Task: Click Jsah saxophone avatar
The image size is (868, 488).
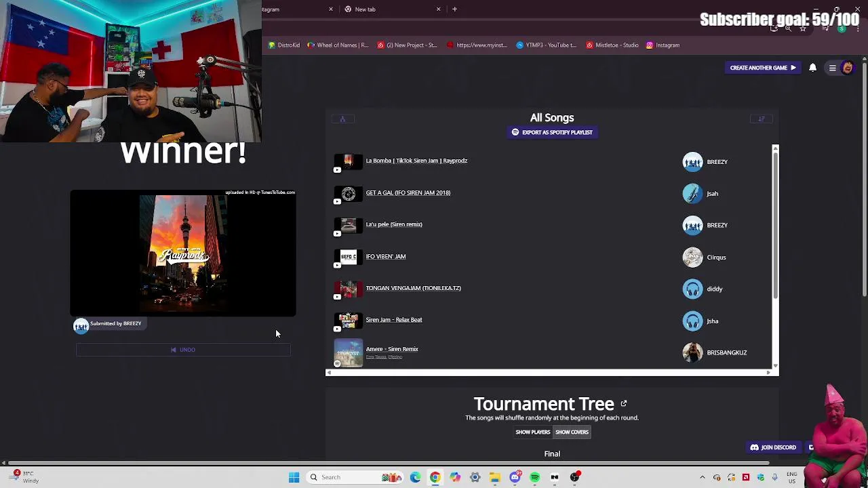Action: 692,194
